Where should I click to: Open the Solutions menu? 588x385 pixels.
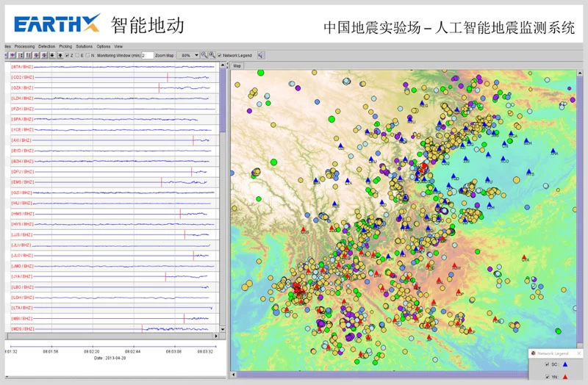(x=84, y=46)
